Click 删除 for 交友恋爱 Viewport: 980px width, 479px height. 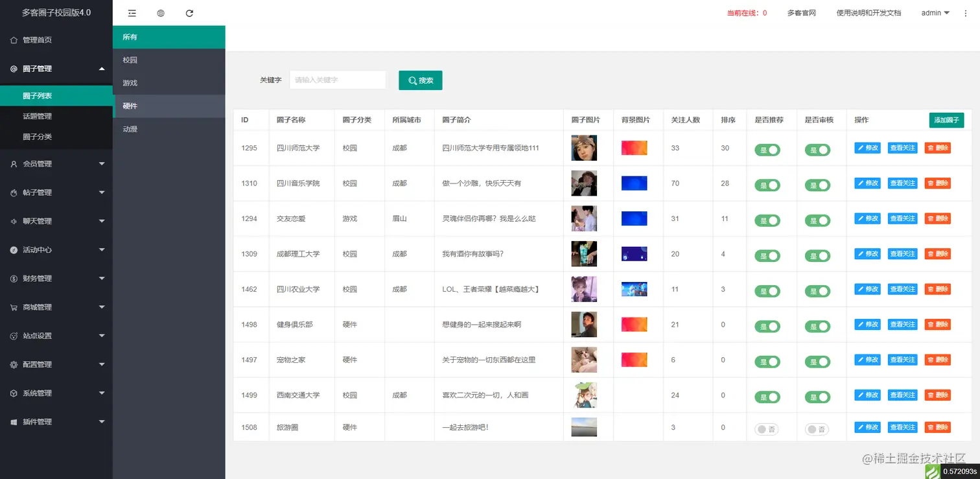(x=937, y=218)
